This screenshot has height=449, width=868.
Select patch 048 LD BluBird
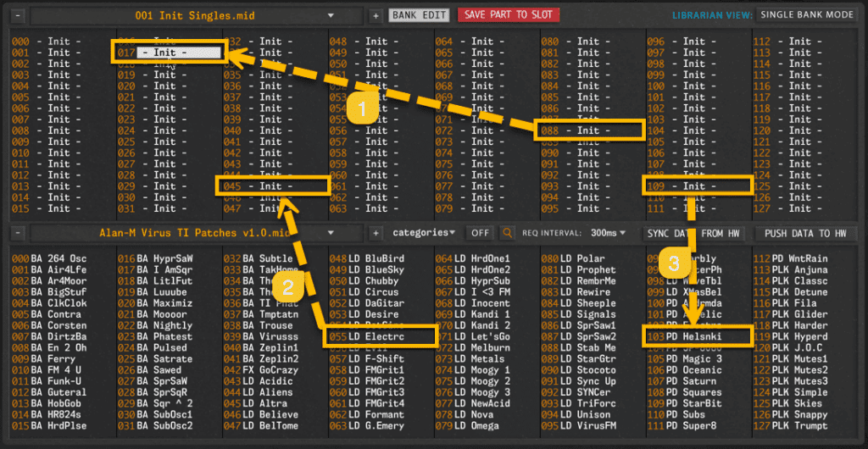(367, 258)
